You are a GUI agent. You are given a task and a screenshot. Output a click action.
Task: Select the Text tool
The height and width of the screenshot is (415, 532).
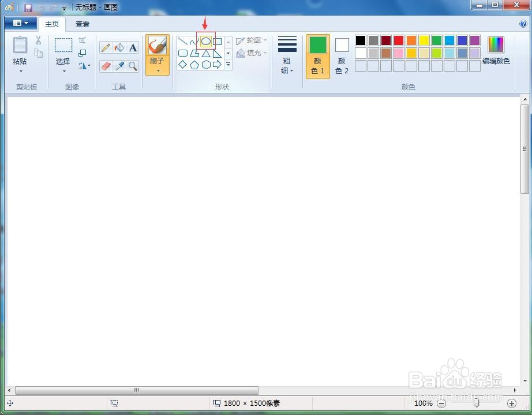[133, 47]
